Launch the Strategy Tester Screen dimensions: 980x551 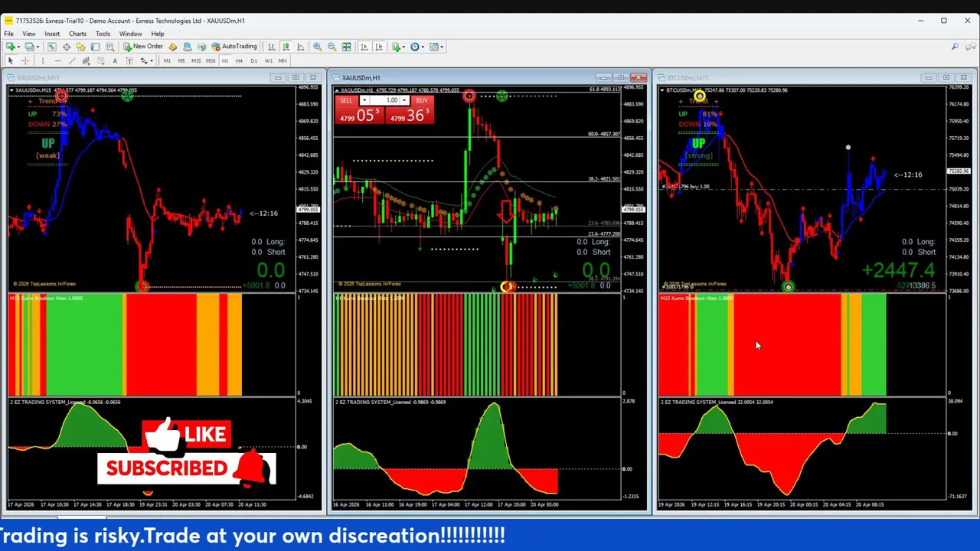coord(109,47)
